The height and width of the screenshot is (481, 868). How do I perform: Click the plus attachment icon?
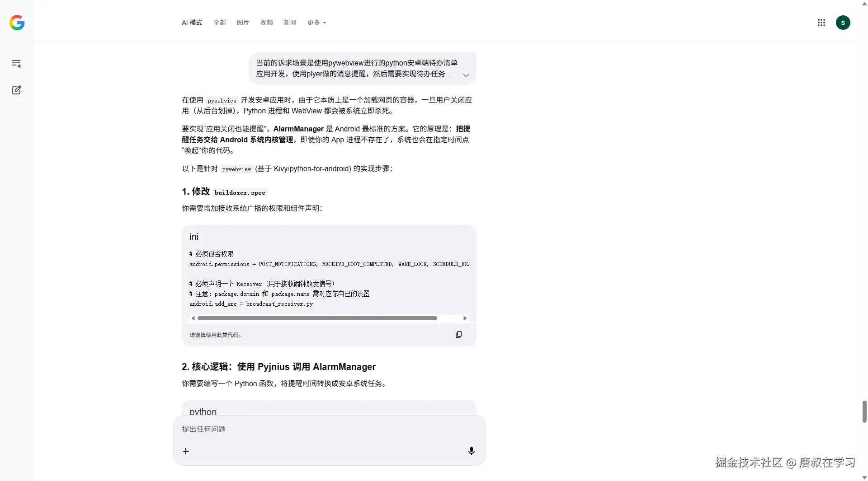pos(186,451)
